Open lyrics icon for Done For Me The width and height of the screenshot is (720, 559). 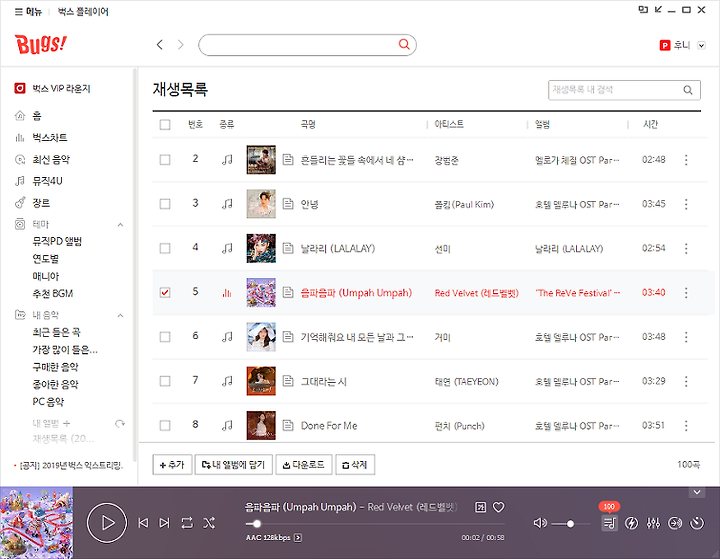pyautogui.click(x=288, y=425)
